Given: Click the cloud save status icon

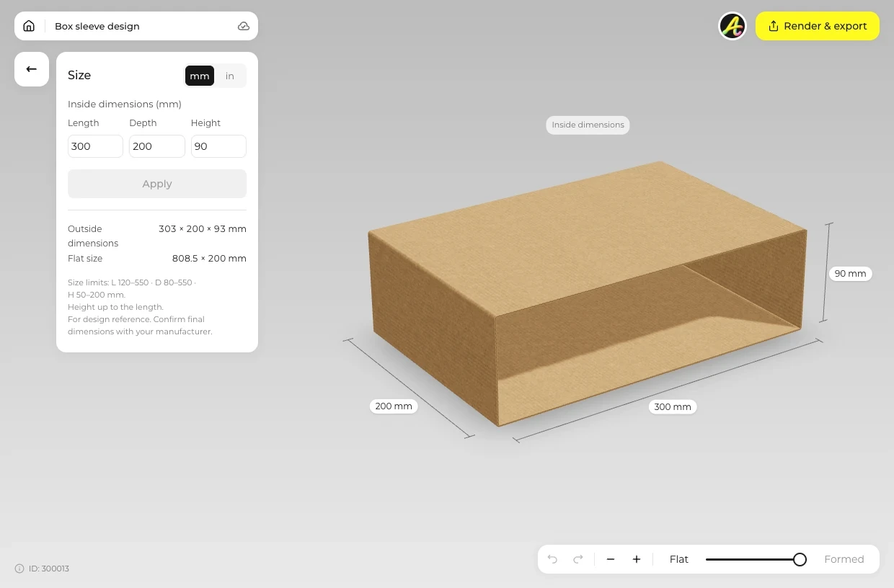Looking at the screenshot, I should pyautogui.click(x=244, y=26).
